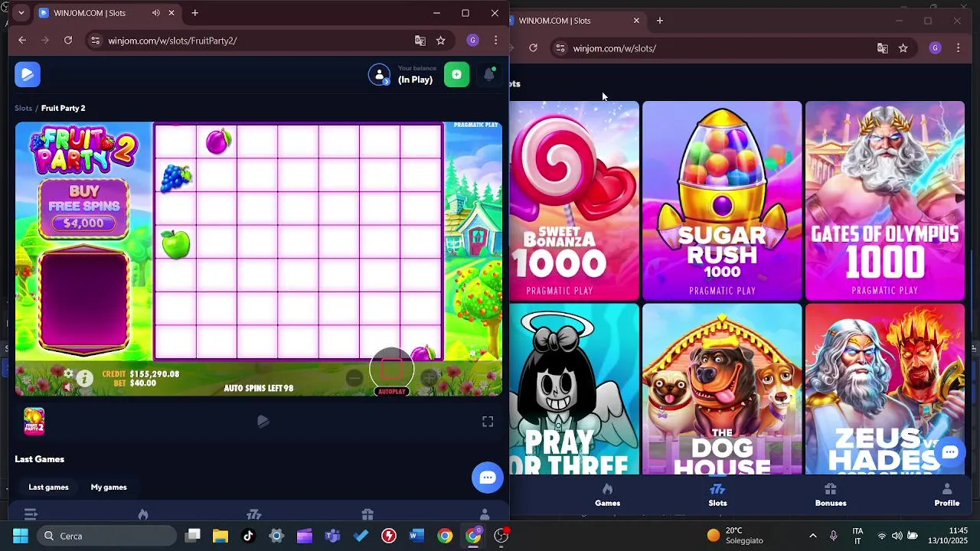This screenshot has width=980, height=551.
Task: Open Profile in right window bottom nav
Action: pyautogui.click(x=947, y=495)
